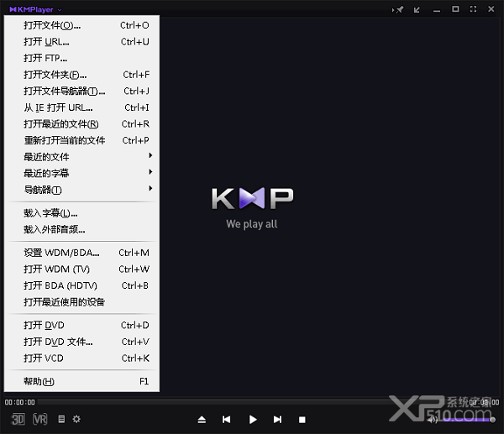The image size is (504, 434).
Task: Click 打开 WDM (TV) entry
Action: click(81, 269)
